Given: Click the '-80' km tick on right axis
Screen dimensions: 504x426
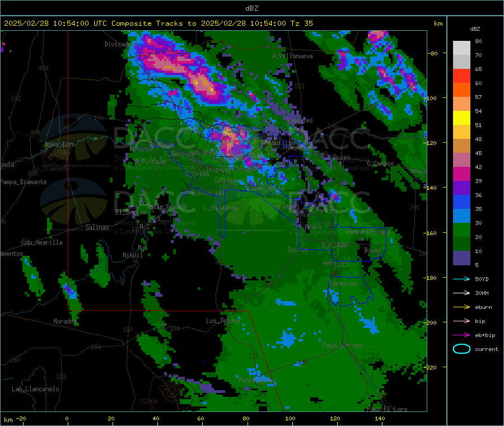Looking at the screenshot, I should (432, 53).
